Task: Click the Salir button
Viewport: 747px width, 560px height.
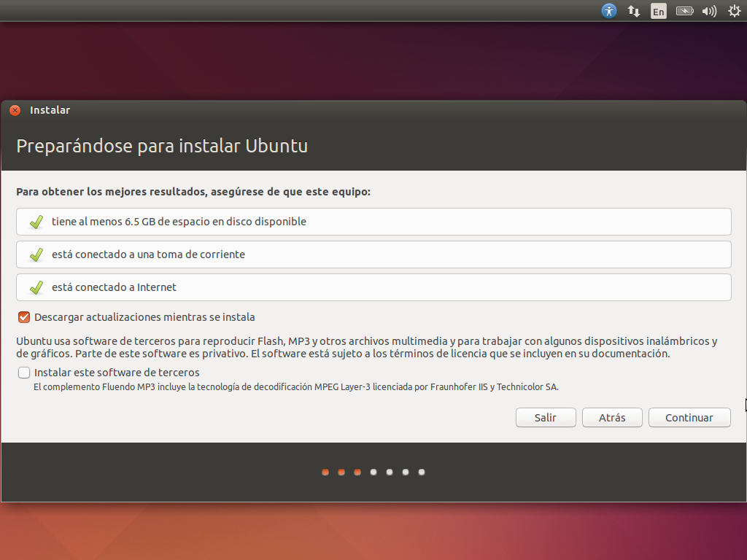Action: pos(546,418)
